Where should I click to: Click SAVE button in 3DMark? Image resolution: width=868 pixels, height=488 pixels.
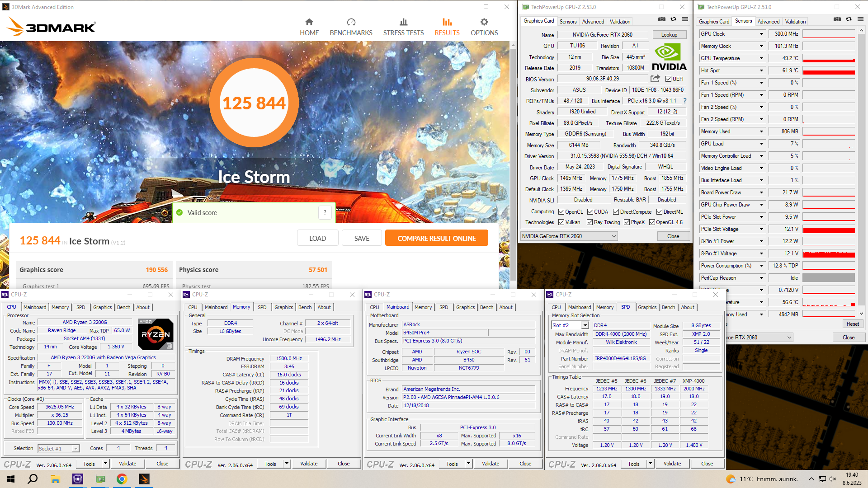[362, 238]
